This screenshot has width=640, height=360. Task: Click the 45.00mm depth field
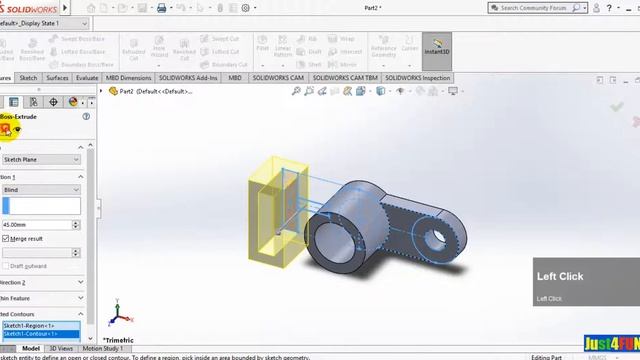[x=37, y=224]
